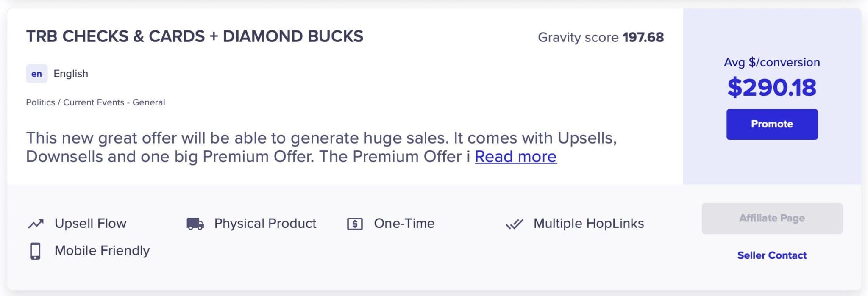Expand description with Read more link
The image size is (868, 296).
tap(515, 157)
